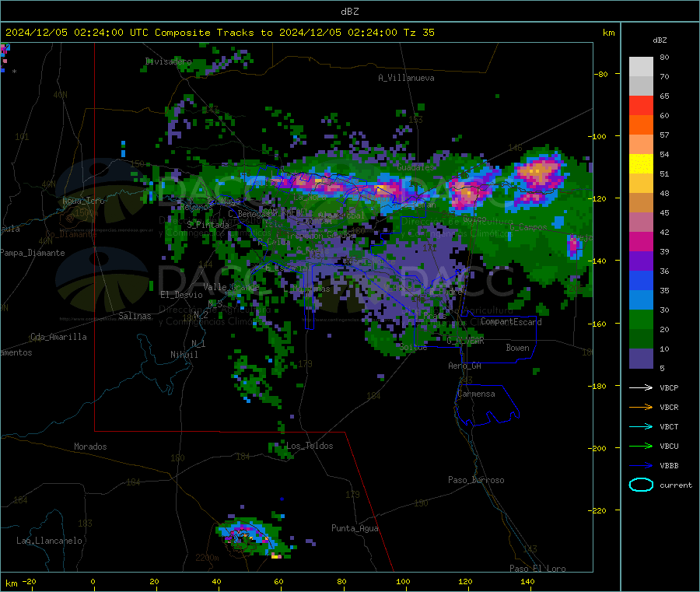Pick the dark green 10-20 dBZ swatch
Screen dimensions: 700x592
point(641,339)
